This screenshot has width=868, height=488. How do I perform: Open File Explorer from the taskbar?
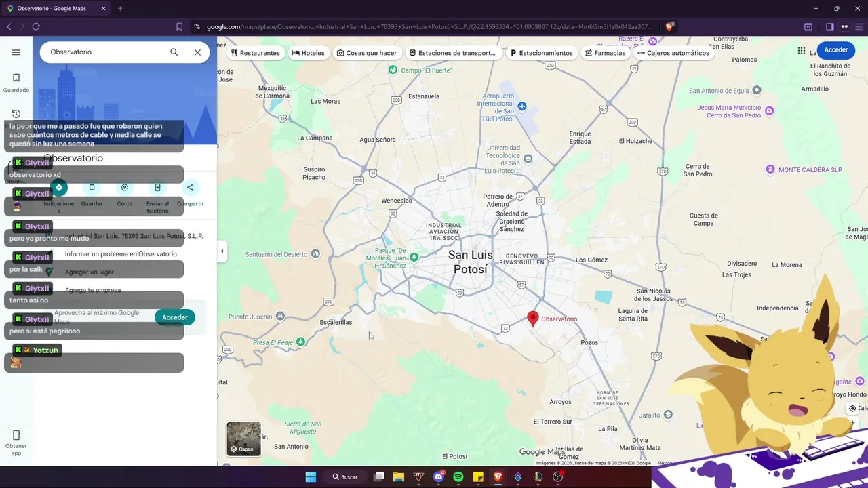click(x=398, y=476)
